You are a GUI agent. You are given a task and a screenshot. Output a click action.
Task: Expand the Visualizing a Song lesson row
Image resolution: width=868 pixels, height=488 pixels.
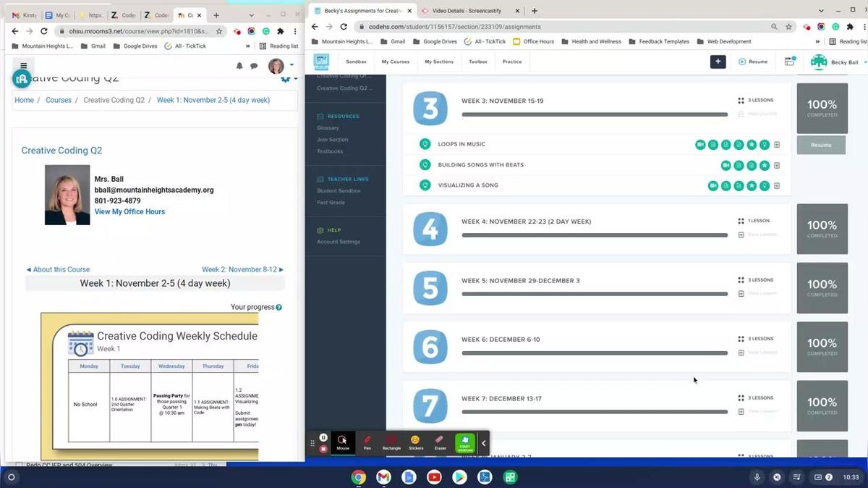tap(777, 186)
